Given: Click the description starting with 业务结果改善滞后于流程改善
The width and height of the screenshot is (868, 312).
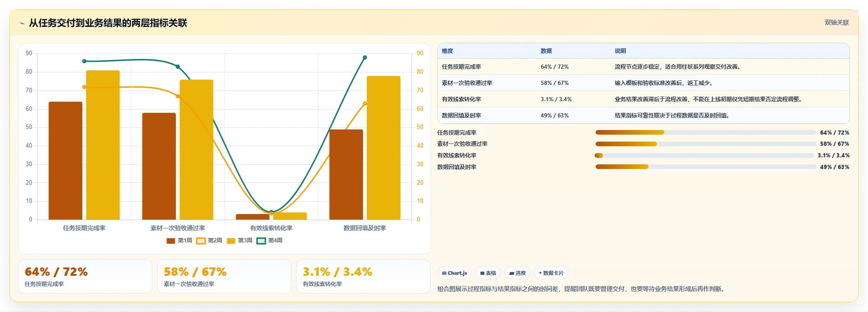Looking at the screenshot, I should click(709, 99).
